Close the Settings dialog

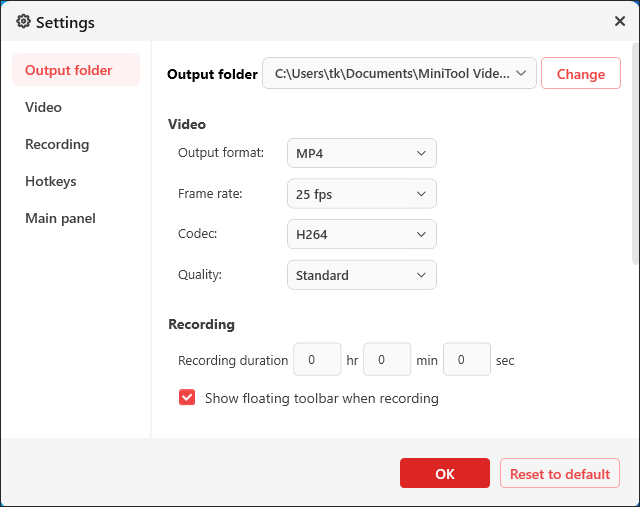pos(620,21)
